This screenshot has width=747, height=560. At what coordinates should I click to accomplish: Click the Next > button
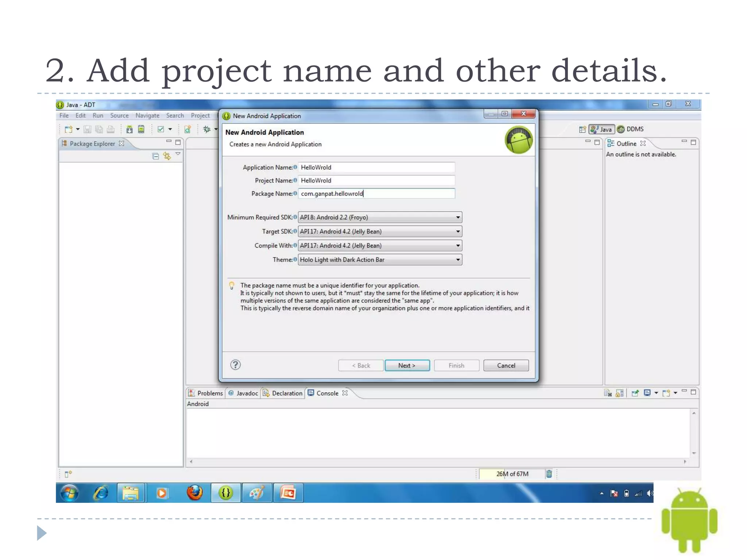(407, 365)
